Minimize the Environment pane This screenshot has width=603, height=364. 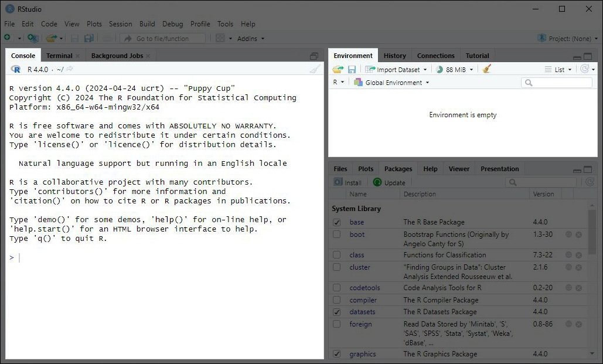coord(577,57)
